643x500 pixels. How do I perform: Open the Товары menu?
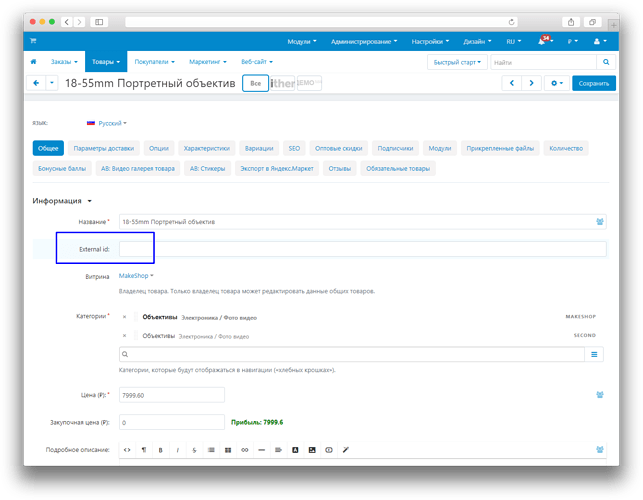106,62
